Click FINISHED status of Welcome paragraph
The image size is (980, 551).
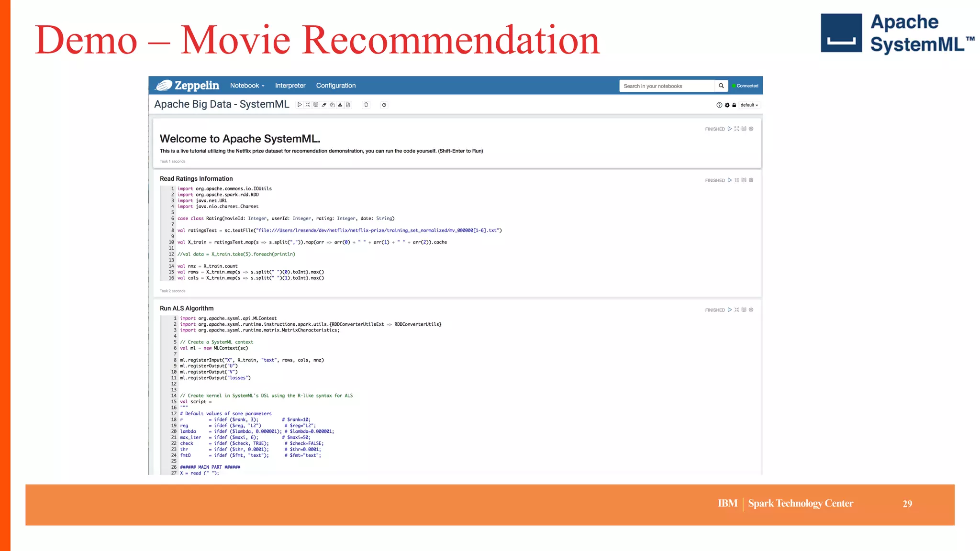[x=715, y=129]
